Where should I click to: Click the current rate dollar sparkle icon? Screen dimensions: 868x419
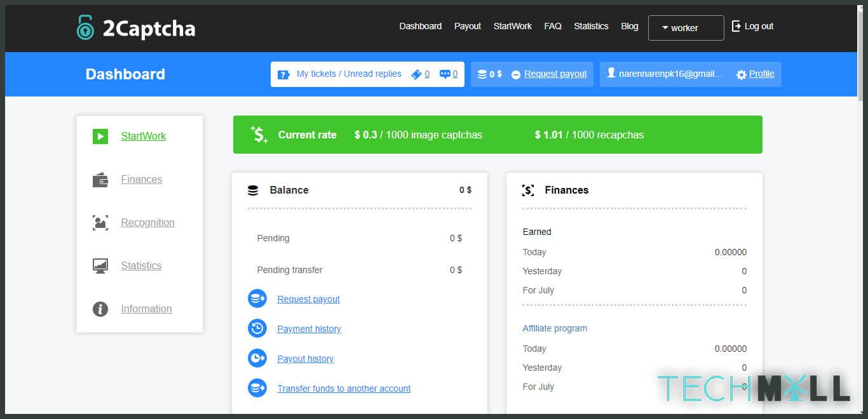coord(259,134)
